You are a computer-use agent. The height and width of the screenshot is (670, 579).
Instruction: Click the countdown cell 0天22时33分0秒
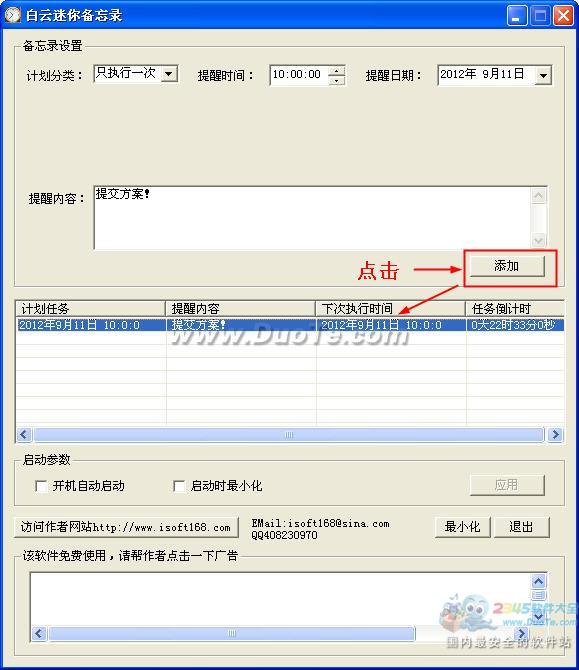pyautogui.click(x=515, y=325)
